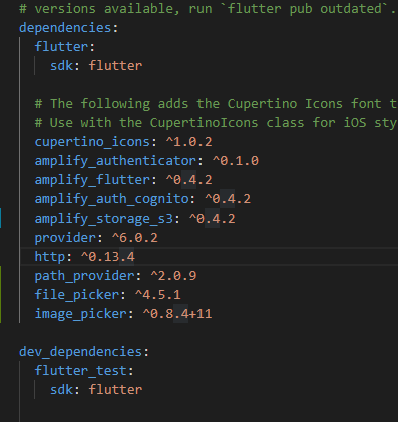Image resolution: width=398 pixels, height=422 pixels.
Task: Click the '^2.0.9' version value
Action: [173, 276]
